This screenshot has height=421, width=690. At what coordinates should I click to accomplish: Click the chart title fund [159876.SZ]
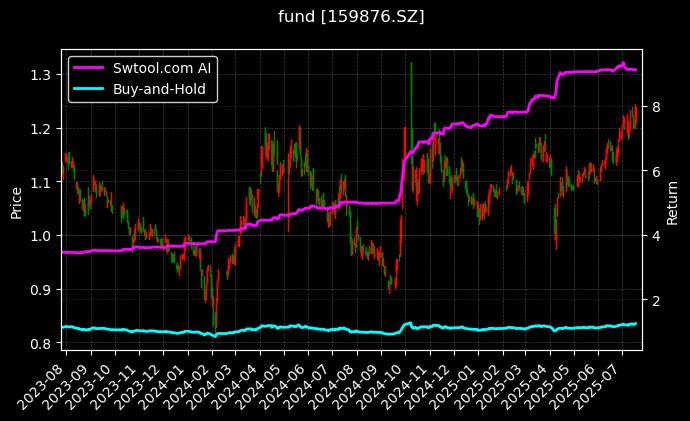344,17
